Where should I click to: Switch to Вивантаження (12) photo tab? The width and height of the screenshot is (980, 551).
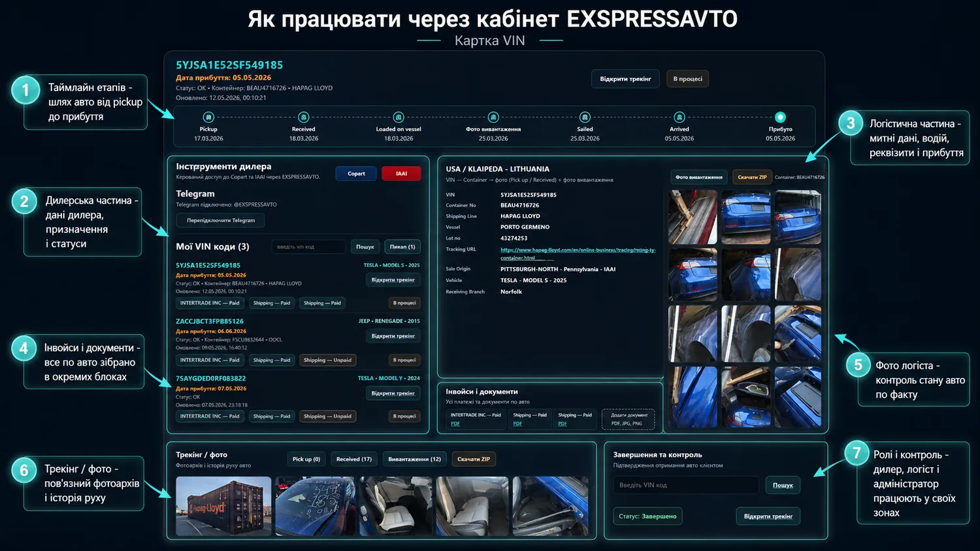[415, 460]
